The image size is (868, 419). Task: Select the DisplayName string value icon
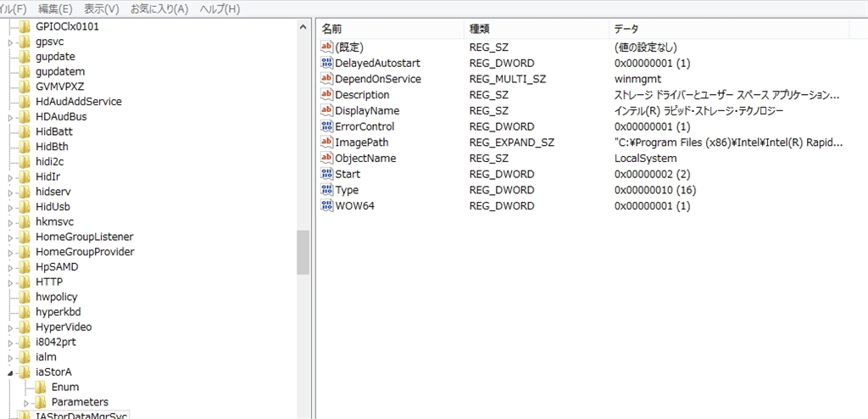(x=326, y=110)
